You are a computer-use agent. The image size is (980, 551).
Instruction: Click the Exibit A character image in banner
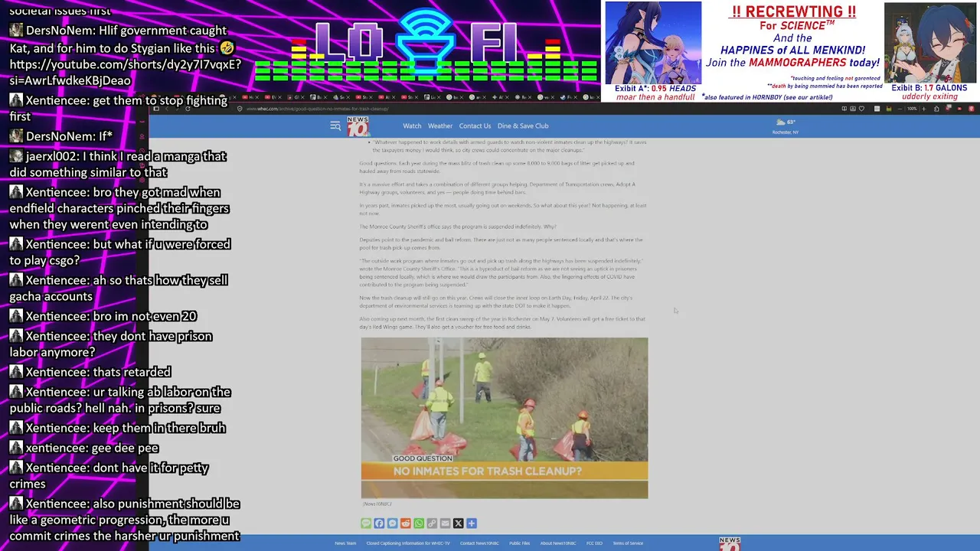pyautogui.click(x=653, y=41)
